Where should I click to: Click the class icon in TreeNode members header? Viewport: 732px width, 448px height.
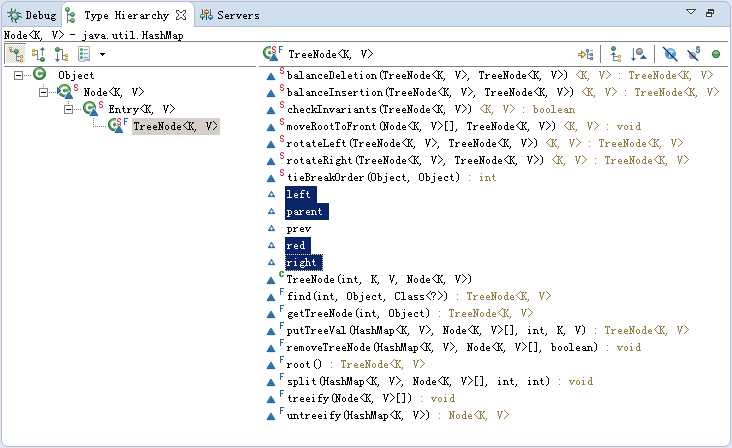pos(270,54)
